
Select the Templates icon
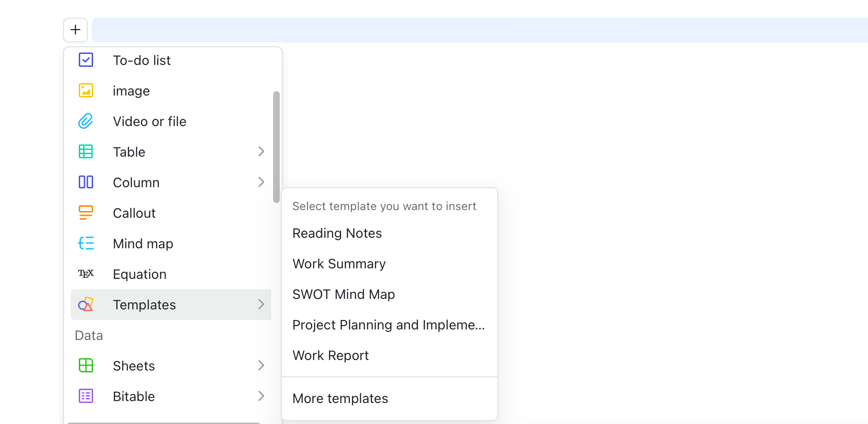click(86, 304)
